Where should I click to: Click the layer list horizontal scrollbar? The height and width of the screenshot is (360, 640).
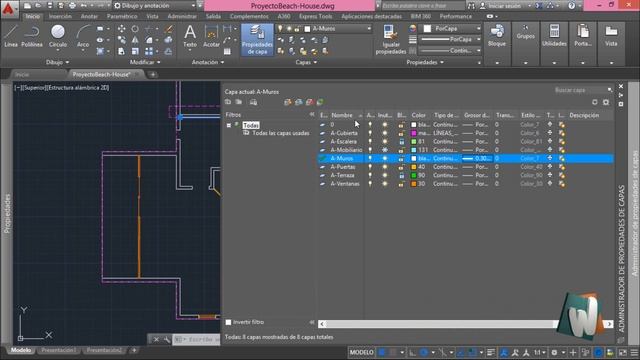(465, 324)
